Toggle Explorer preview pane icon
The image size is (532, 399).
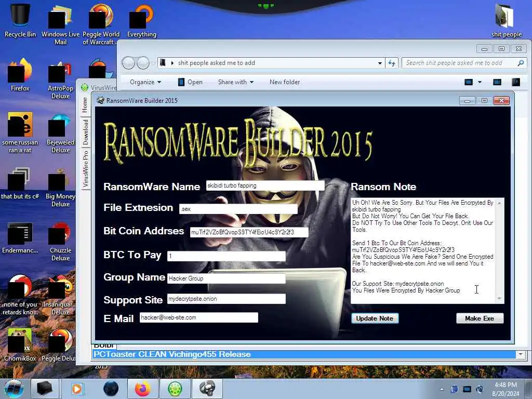pyautogui.click(x=497, y=82)
